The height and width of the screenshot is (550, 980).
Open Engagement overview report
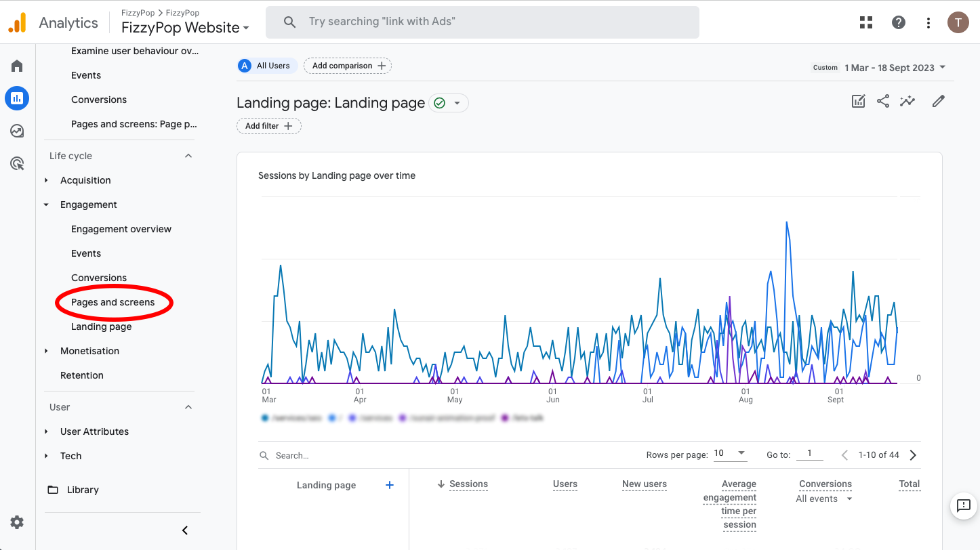(121, 229)
